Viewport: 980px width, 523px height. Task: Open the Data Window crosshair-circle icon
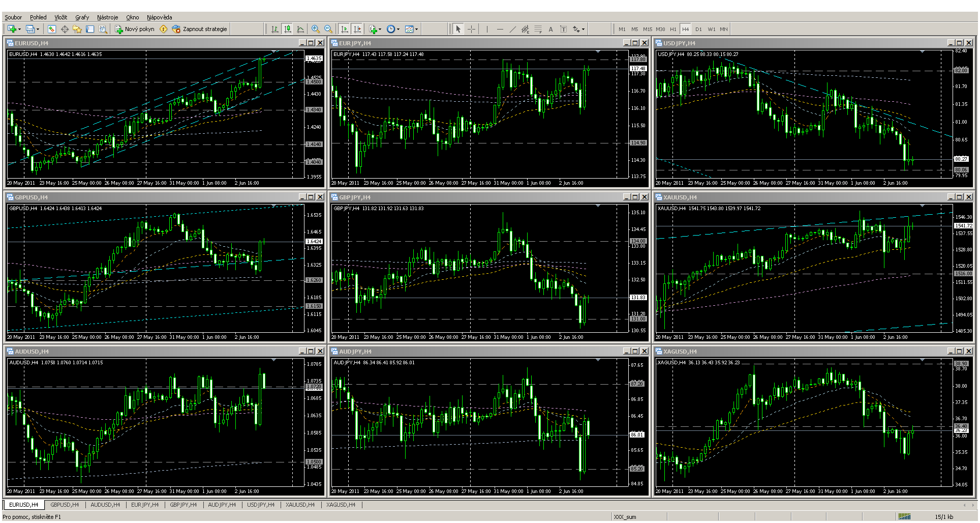pos(65,29)
